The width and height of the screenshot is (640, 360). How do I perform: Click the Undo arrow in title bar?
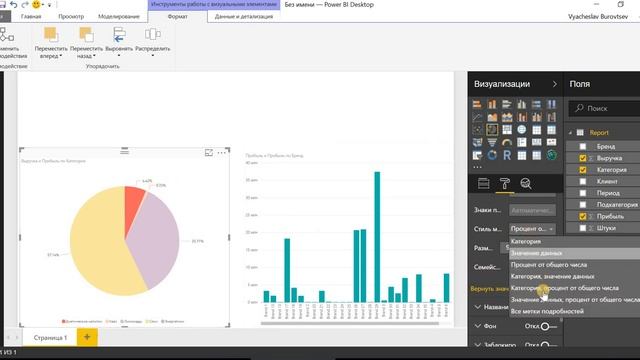[13, 4]
